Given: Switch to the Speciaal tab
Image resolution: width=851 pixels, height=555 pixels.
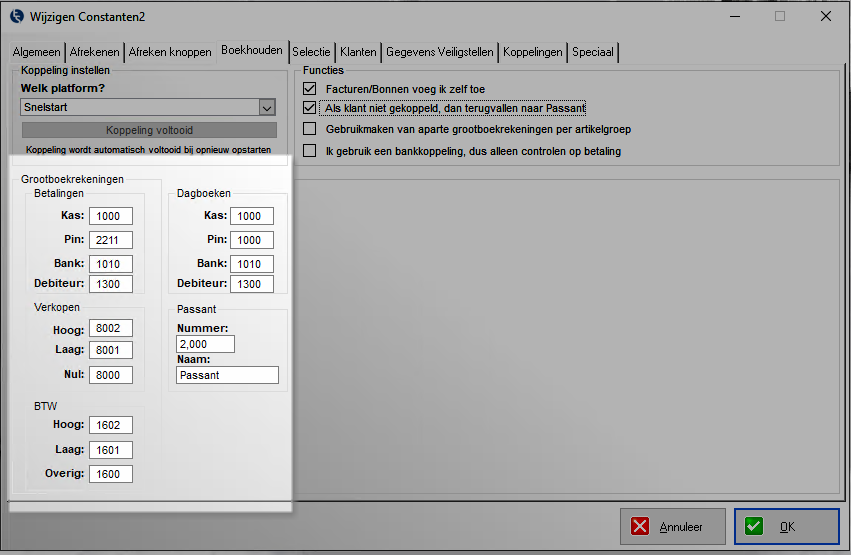Looking at the screenshot, I should coord(593,52).
